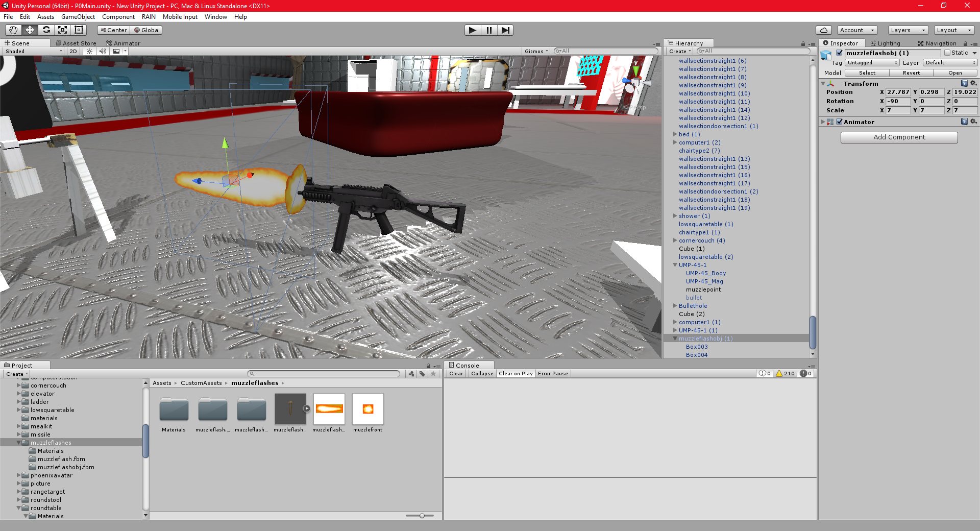980x531 pixels.
Task: Select the Rect transform tool
Action: click(79, 30)
